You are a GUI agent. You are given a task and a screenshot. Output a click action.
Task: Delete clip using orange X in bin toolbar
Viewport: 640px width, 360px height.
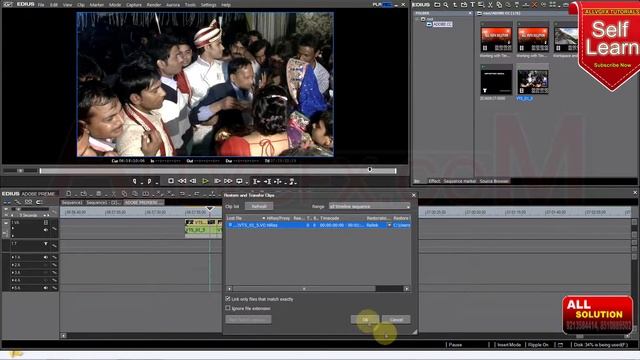tap(534, 4)
